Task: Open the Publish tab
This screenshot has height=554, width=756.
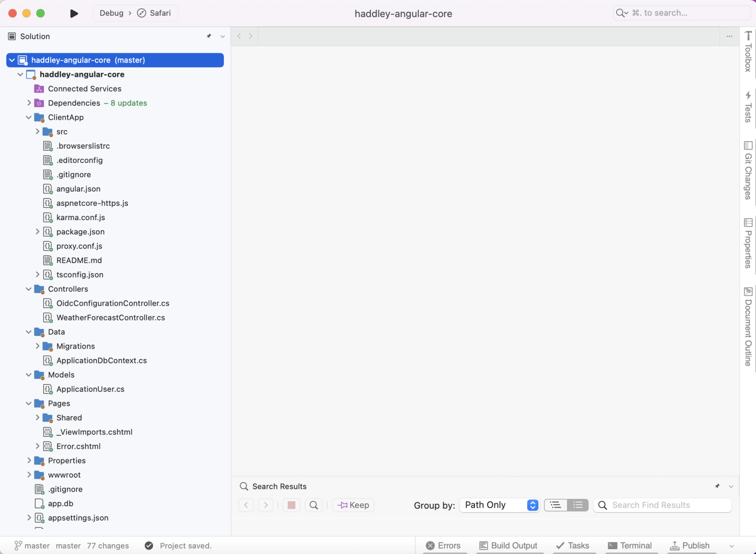Action: click(x=690, y=546)
